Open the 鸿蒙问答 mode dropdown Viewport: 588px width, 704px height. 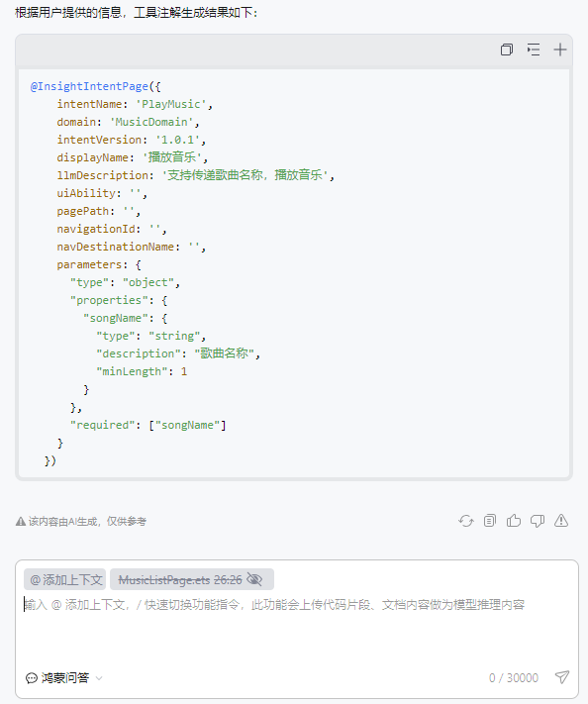(63, 677)
